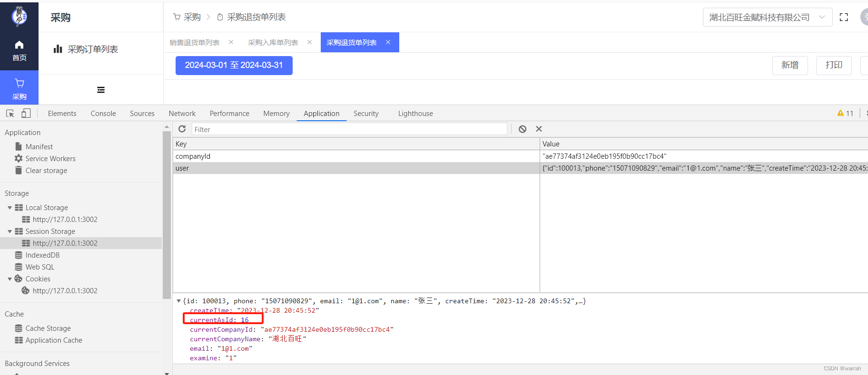This screenshot has height=375, width=868.
Task: Switch to the Memory tab
Action: point(276,113)
